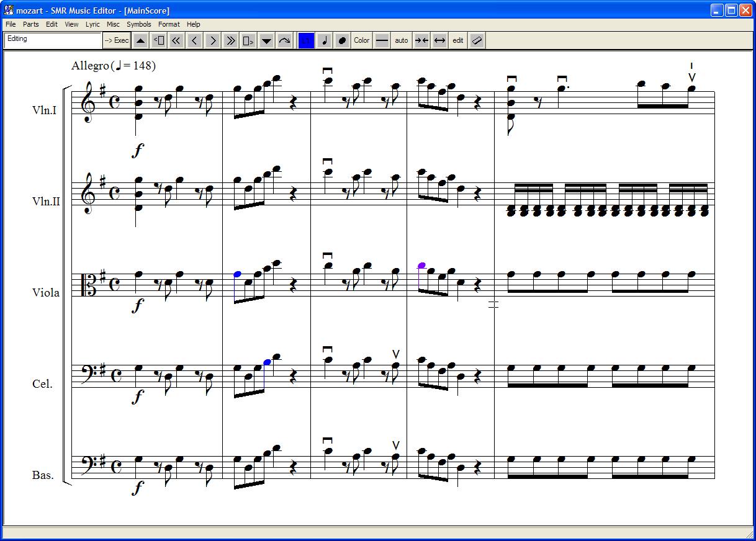
Task: Click the single right chevron icon
Action: coord(194,40)
